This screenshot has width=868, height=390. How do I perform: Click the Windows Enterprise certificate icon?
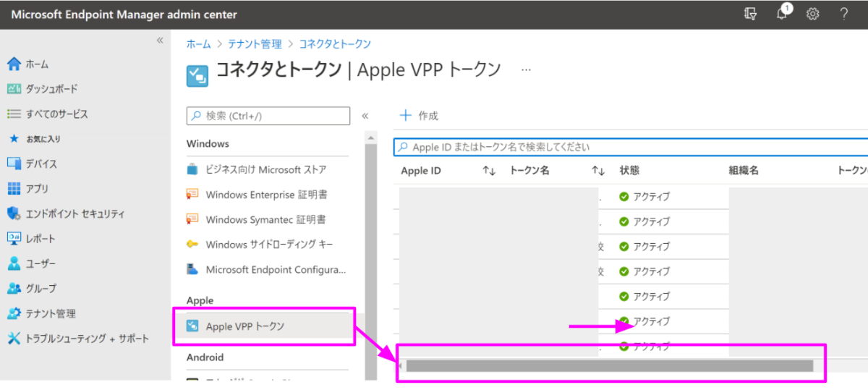click(x=192, y=195)
